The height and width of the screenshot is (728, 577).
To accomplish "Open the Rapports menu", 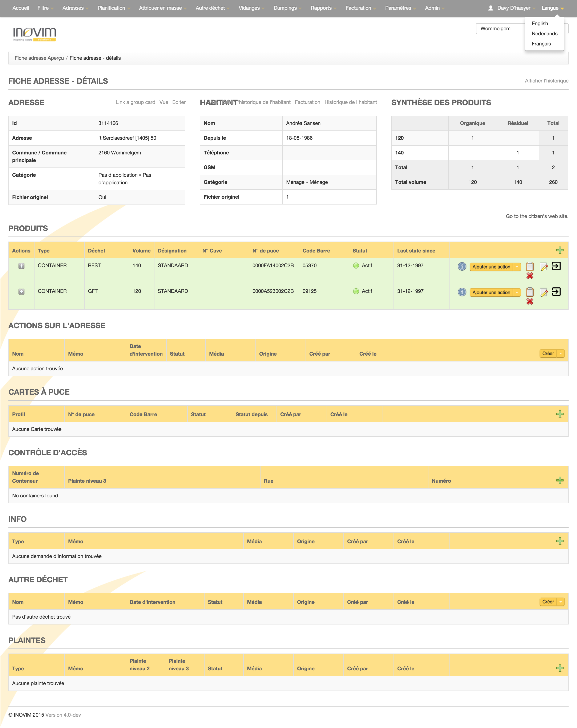I will tap(323, 8).
